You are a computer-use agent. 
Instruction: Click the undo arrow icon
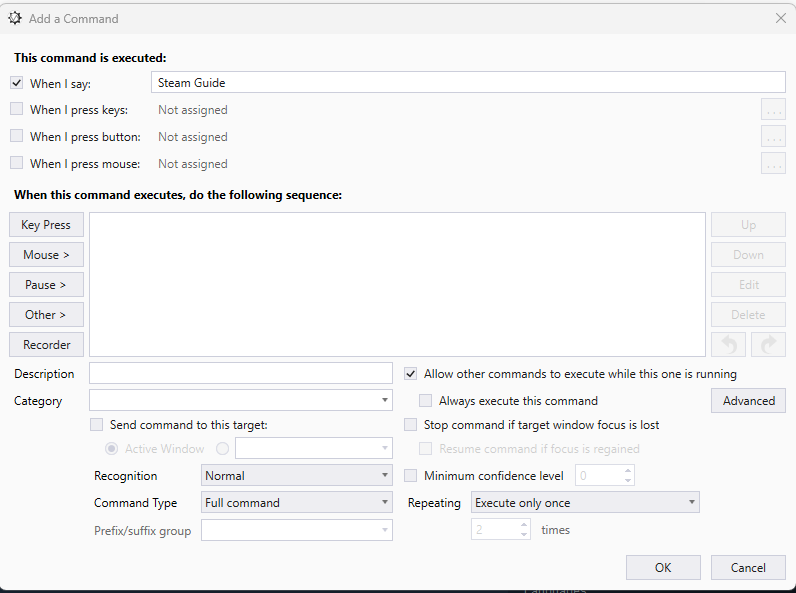tap(729, 345)
